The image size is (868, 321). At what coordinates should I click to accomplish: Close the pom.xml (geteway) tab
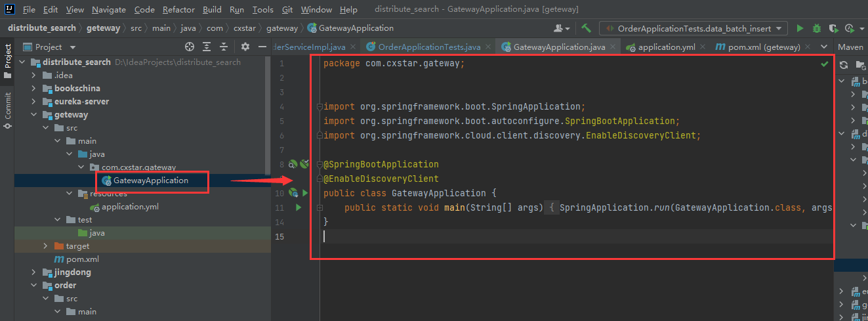[x=808, y=47]
